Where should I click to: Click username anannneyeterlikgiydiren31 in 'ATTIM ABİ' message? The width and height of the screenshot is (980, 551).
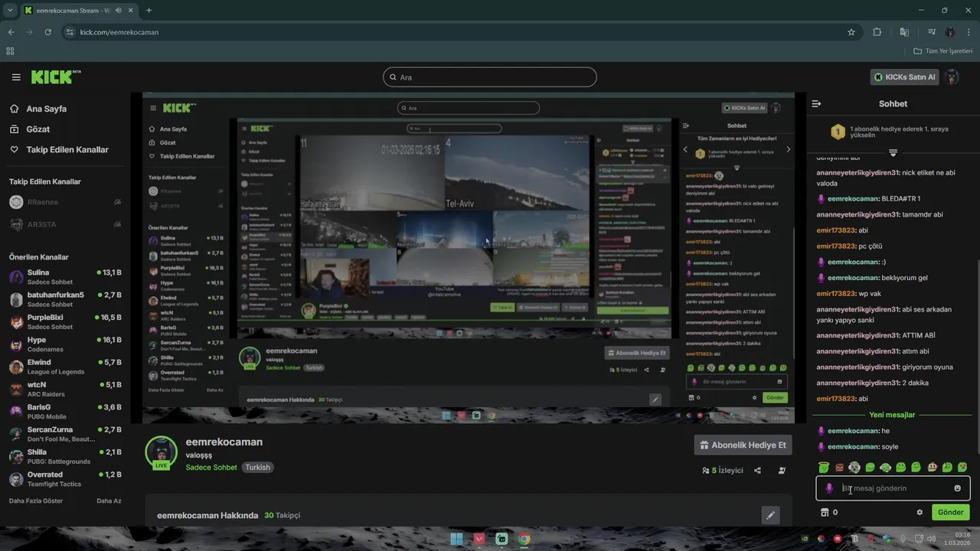857,335
